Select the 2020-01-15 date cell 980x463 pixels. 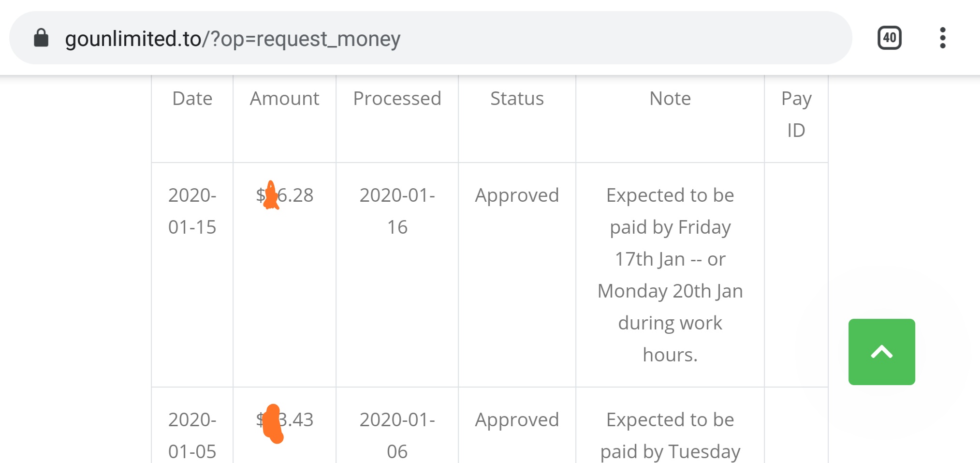(192, 211)
